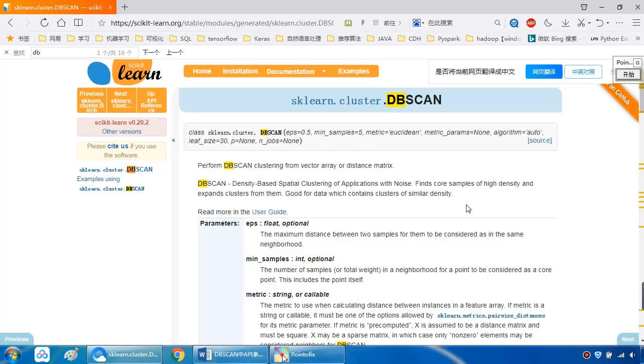Image resolution: width=644 pixels, height=364 pixels.
Task: Expand the Documentation dropdown arrow
Action: pyautogui.click(x=324, y=71)
